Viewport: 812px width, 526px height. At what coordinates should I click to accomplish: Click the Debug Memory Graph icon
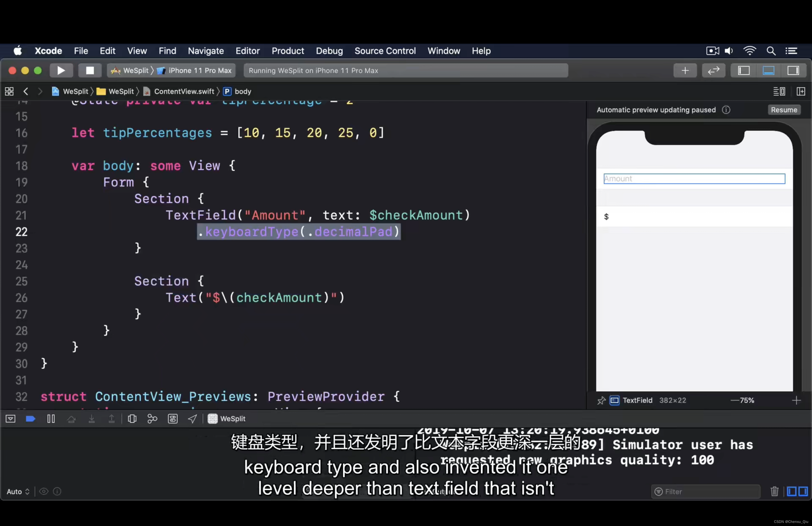point(152,419)
